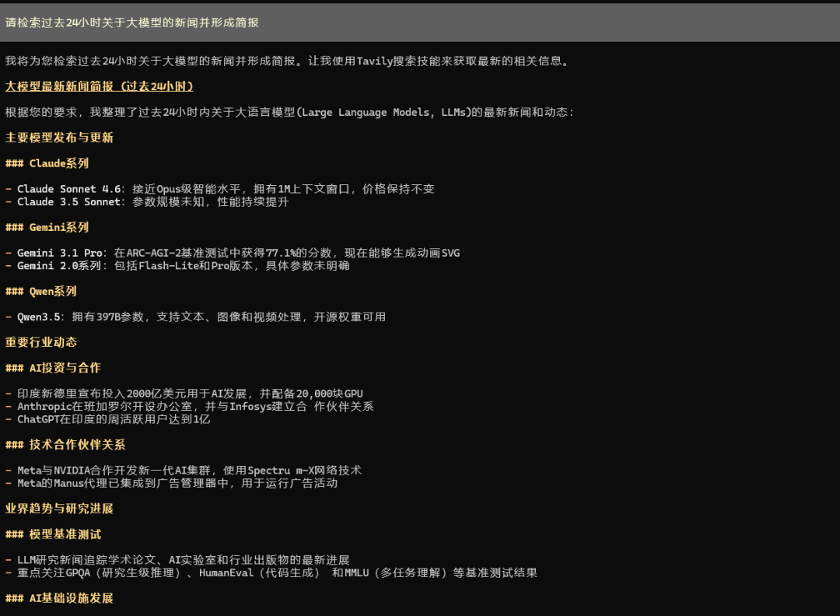Click the Claude 3.5 Sonnet bullet line
The height and width of the screenshot is (616, 840).
(147, 202)
